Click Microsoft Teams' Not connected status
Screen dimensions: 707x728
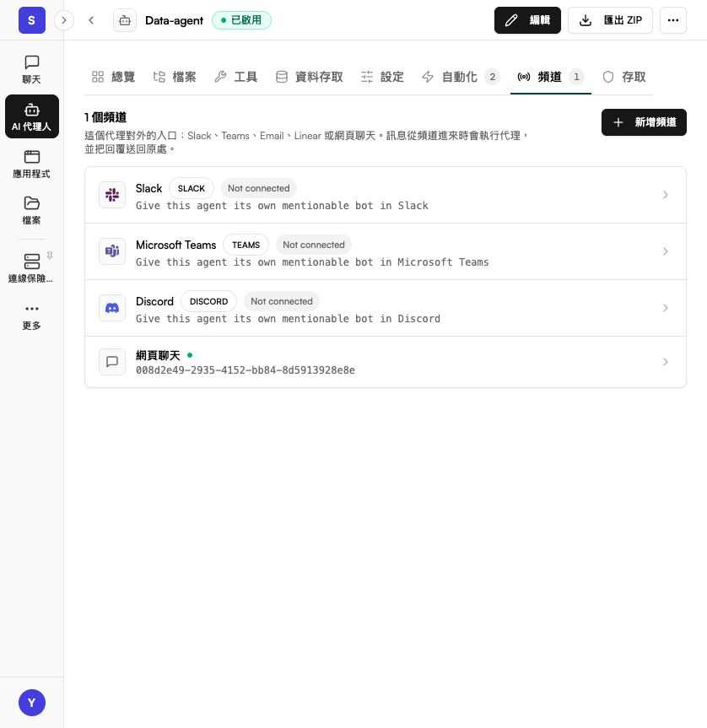click(314, 245)
